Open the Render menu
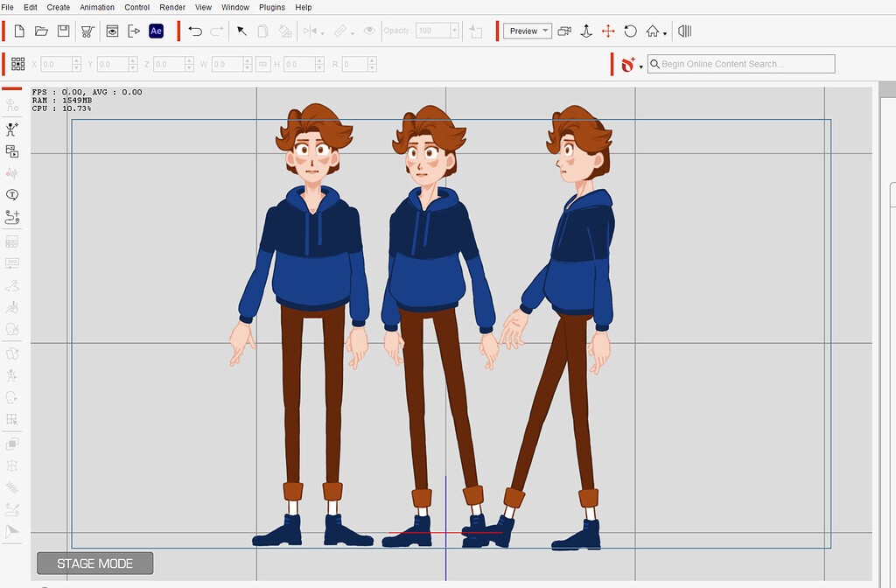Screen dimensions: 896x588 click(x=172, y=7)
